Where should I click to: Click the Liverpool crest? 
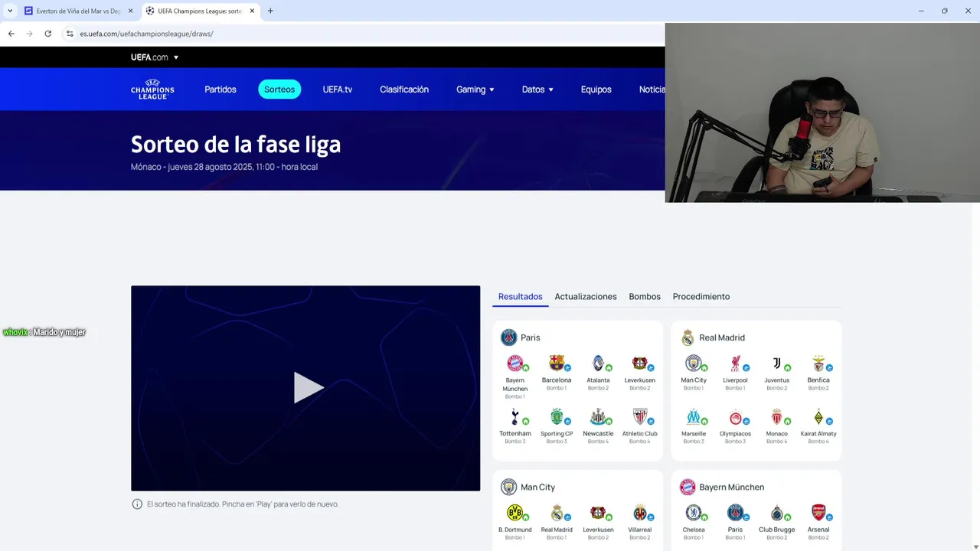(735, 364)
